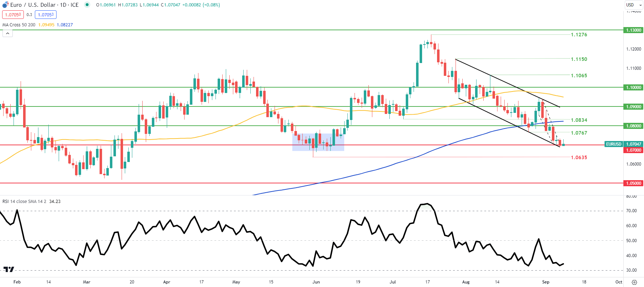This screenshot has height=287, width=644.
Task: Click the red 1.07000 price label
Action: click(x=634, y=150)
